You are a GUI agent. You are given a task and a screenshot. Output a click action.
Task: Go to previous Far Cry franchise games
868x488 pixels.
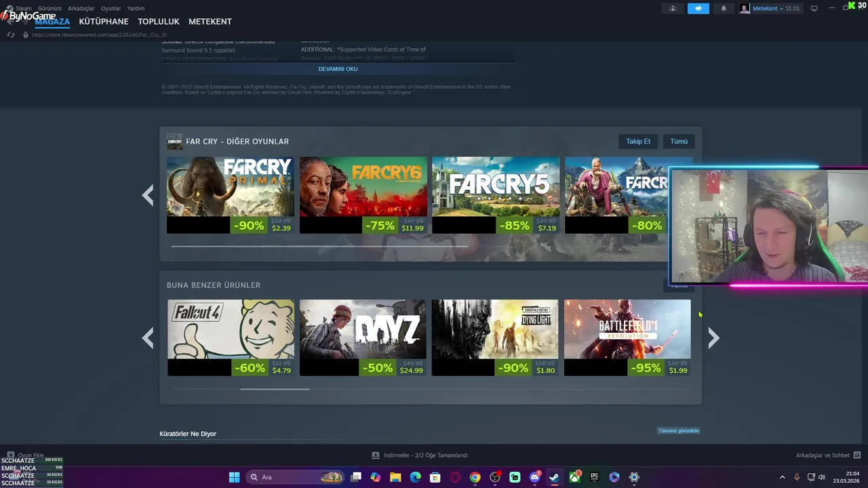pyautogui.click(x=148, y=195)
